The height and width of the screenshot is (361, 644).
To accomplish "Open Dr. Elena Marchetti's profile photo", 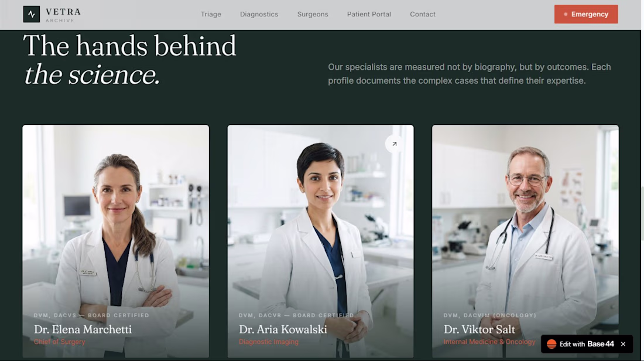I will (115, 241).
